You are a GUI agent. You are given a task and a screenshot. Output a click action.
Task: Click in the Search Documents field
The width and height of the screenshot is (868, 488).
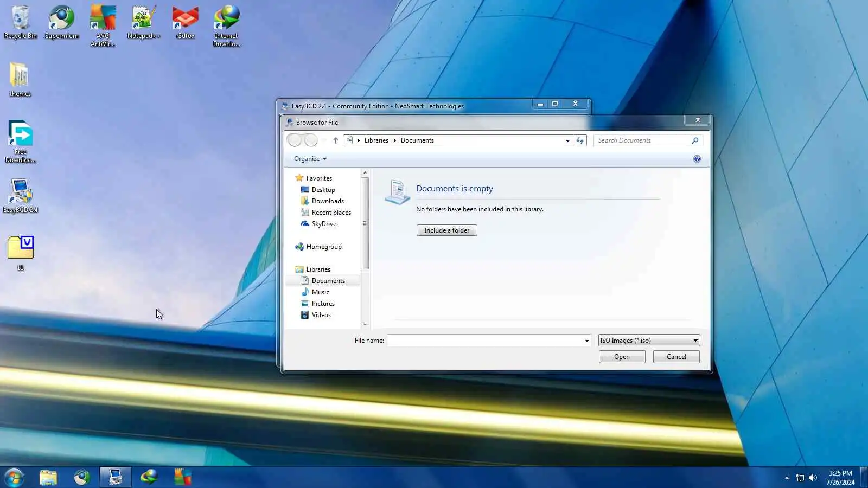pos(642,140)
